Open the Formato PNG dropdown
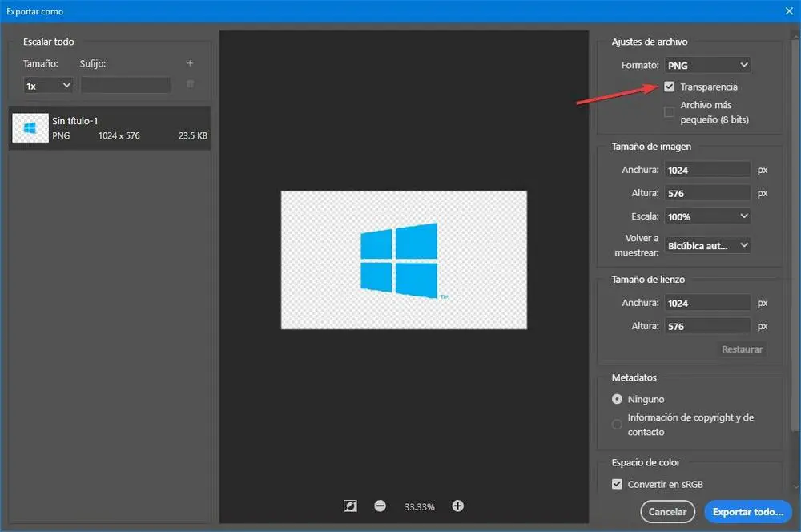This screenshot has height=532, width=801. tap(707, 65)
